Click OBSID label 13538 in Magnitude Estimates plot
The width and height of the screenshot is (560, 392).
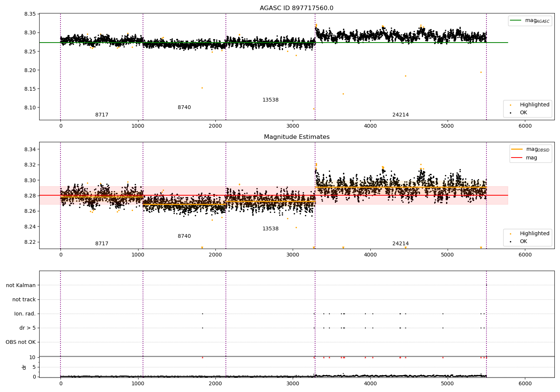[x=270, y=229]
